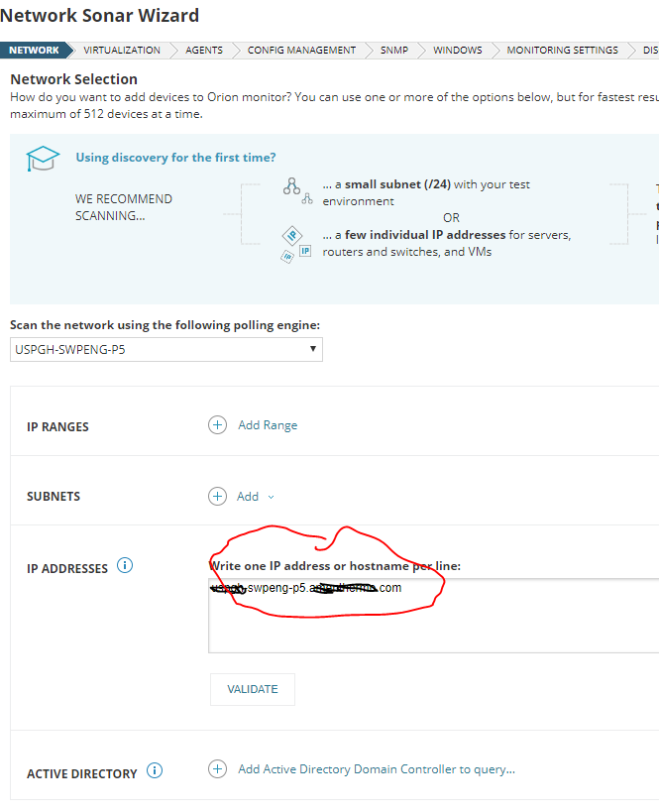This screenshot has height=812, width=659.
Task: Jump to the SNMP wizard step
Action: [394, 51]
